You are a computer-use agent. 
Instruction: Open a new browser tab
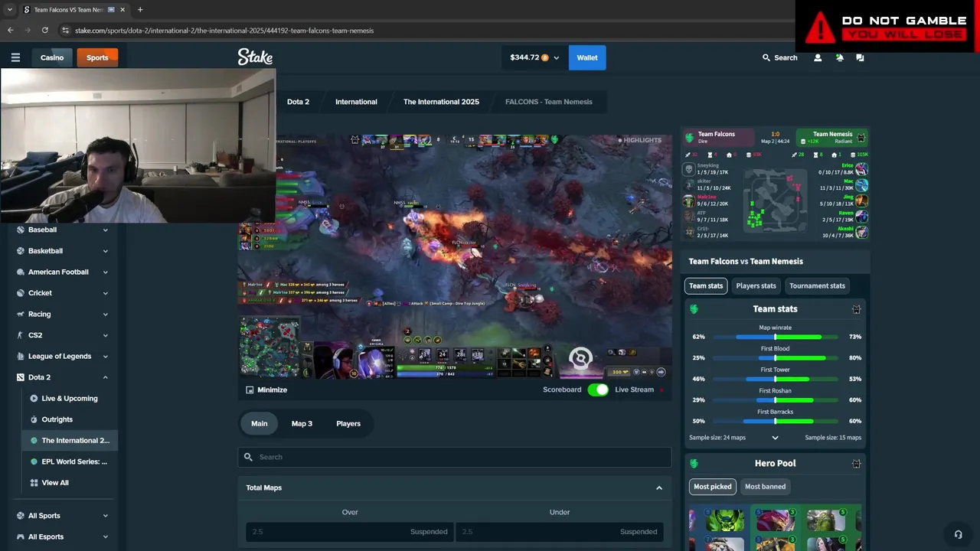(x=140, y=10)
